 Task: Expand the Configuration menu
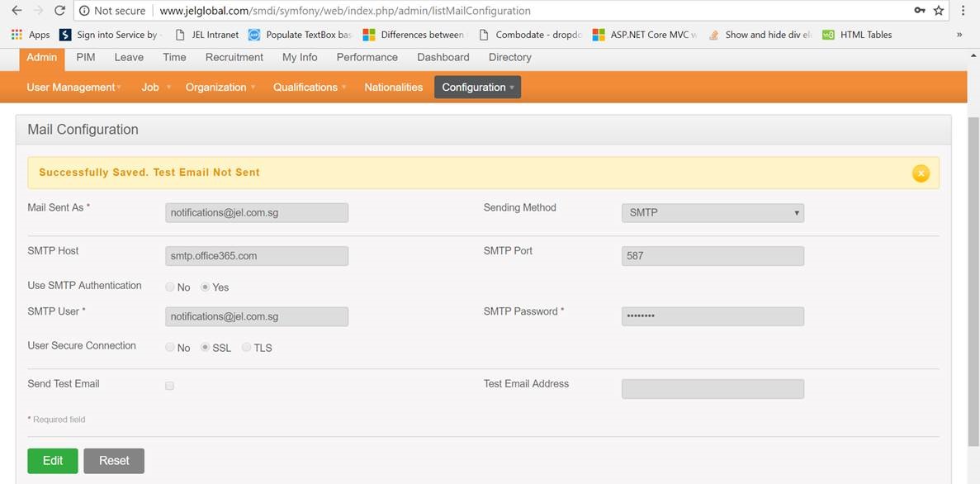[x=477, y=88]
